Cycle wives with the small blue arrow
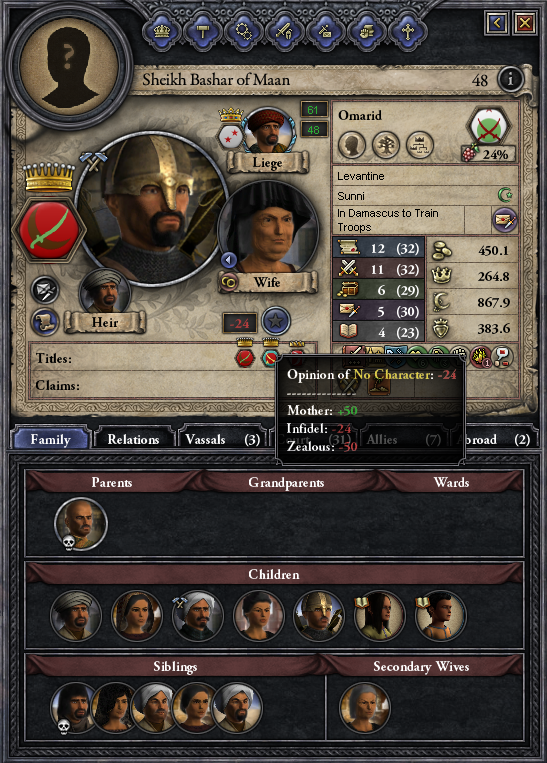 (229, 260)
